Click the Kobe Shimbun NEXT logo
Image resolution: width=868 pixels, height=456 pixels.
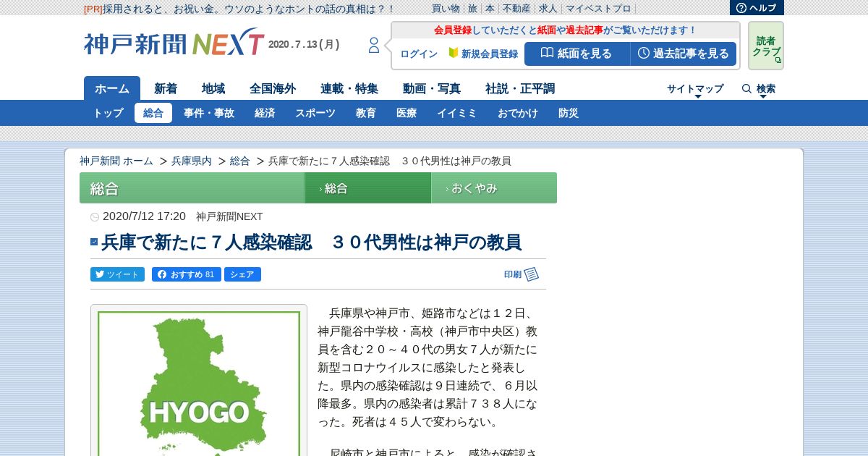174,43
